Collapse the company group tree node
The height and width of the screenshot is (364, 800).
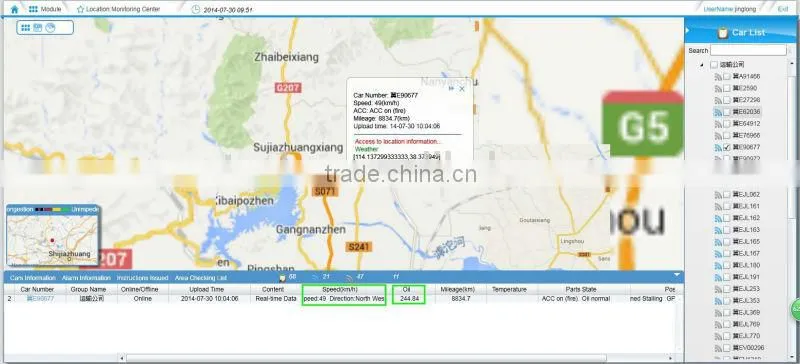tap(702, 65)
